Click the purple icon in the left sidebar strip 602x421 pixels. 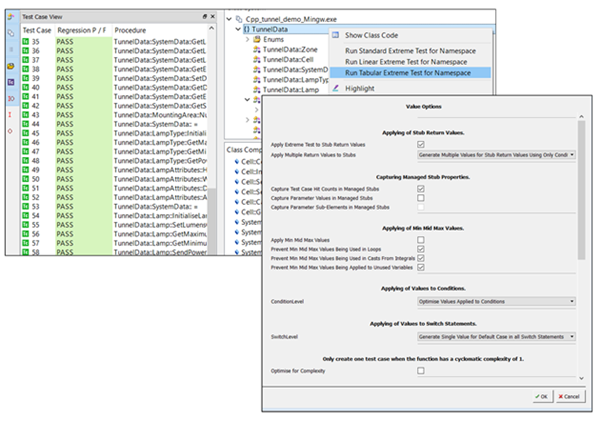11,82
